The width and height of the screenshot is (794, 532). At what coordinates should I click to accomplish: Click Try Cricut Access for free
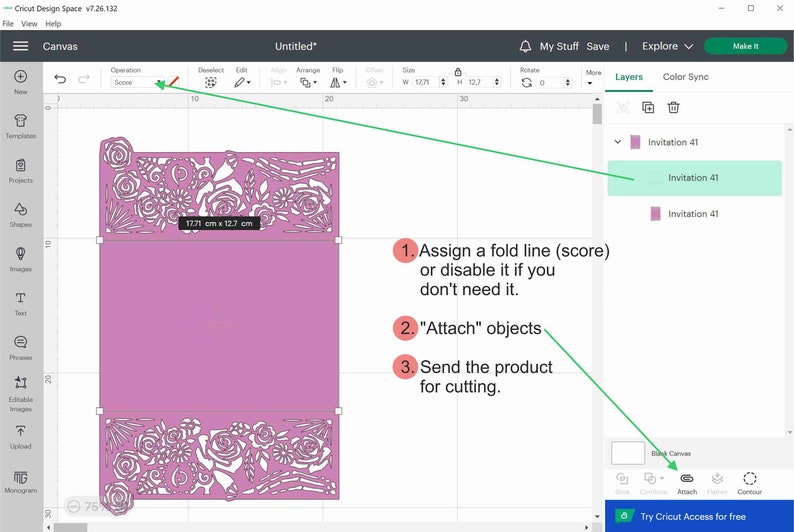699,516
